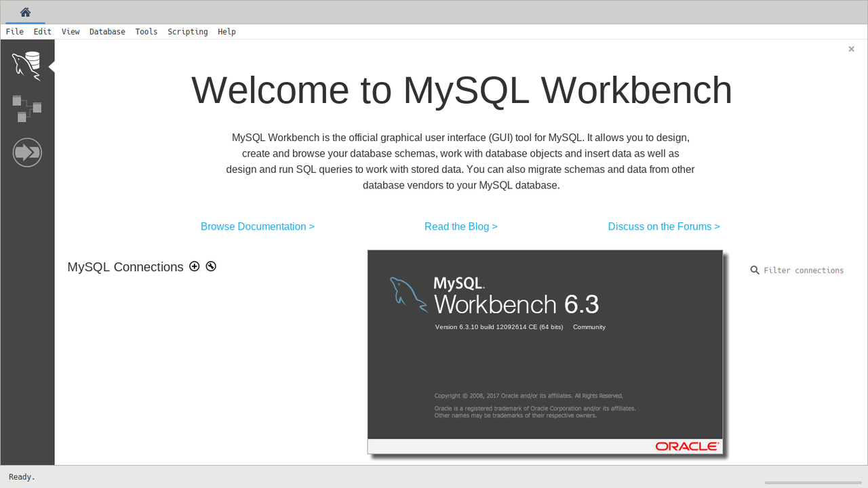The height and width of the screenshot is (488, 868).
Task: Click the dolphin logo on the splash screen
Action: [x=408, y=294]
